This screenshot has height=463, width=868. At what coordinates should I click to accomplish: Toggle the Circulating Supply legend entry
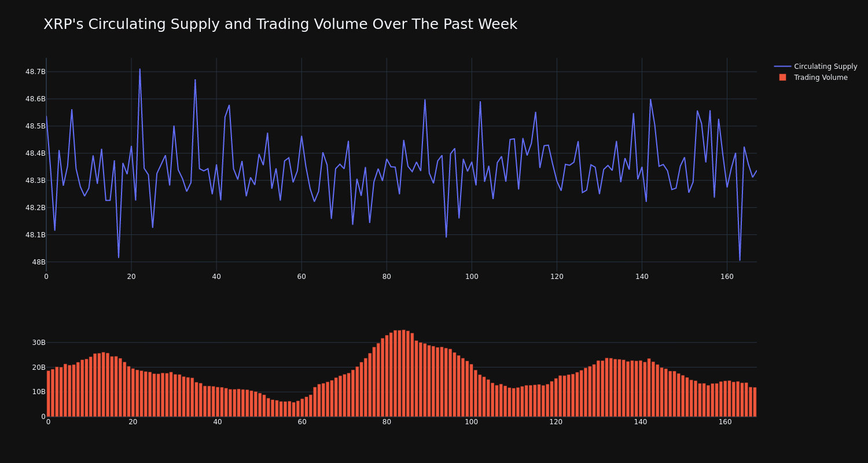pyautogui.click(x=816, y=67)
